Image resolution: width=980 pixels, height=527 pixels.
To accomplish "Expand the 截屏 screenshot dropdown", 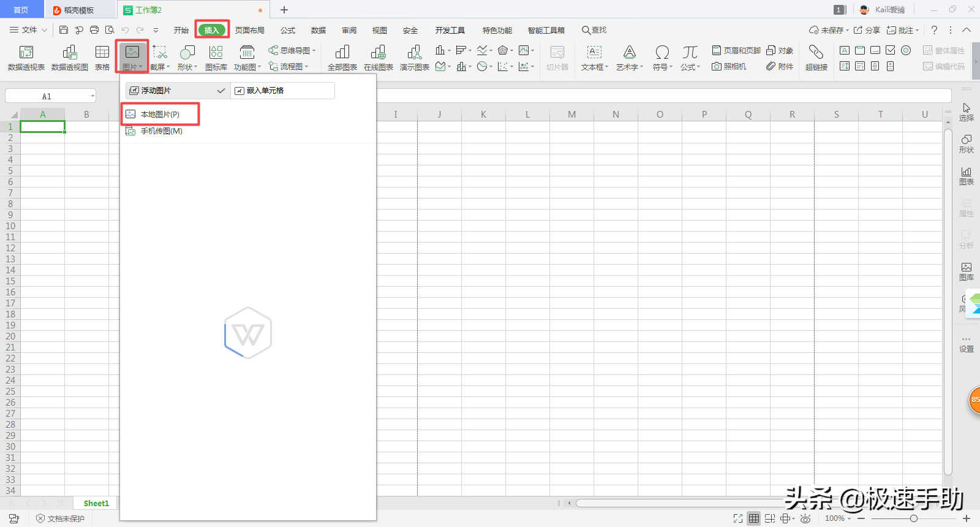I will 160,67.
